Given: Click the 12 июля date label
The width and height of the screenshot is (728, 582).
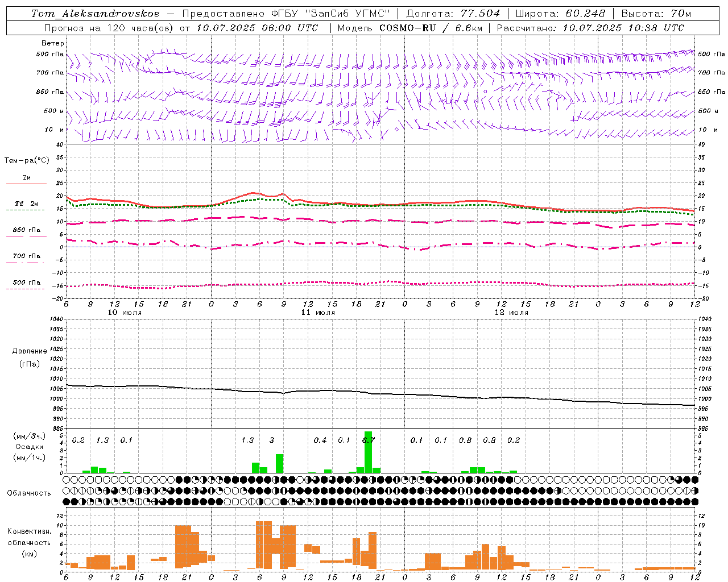Looking at the screenshot, I should pos(511,313).
